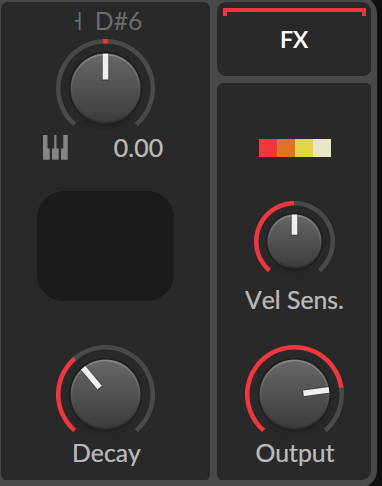
Task: Click the red bracket above FX
Action: coord(295,12)
